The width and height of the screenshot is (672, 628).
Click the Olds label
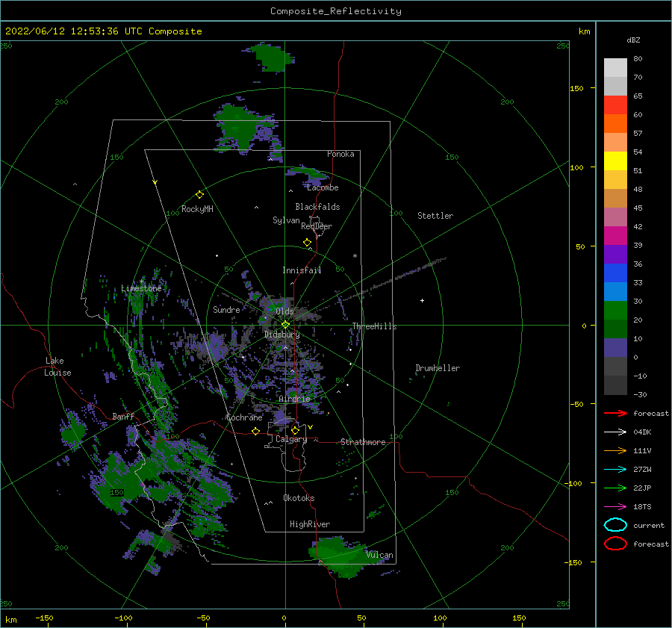[x=284, y=311]
